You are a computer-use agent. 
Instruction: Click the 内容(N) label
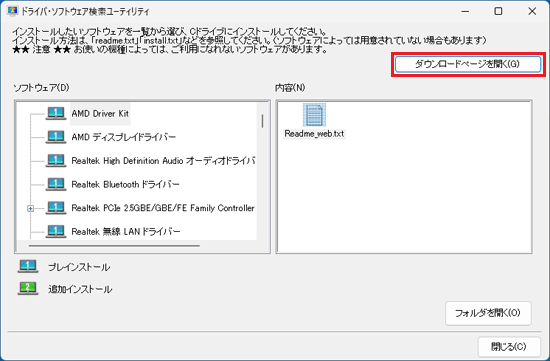pyautogui.click(x=290, y=87)
